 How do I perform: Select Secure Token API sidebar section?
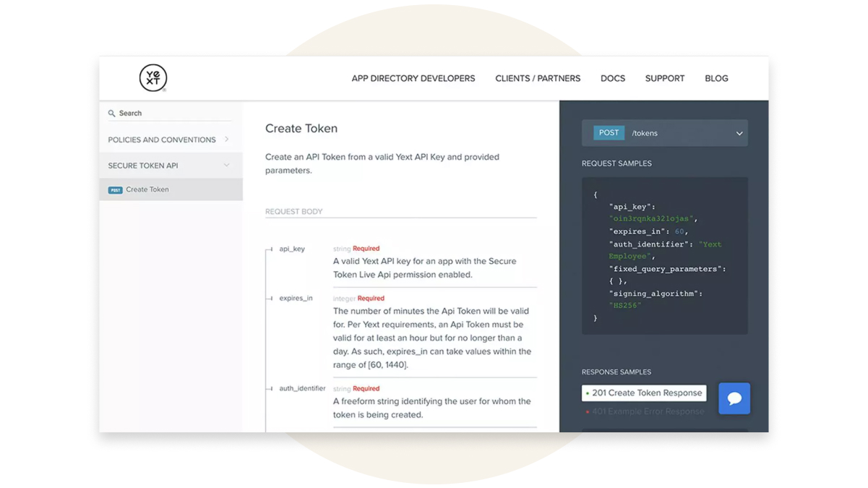coord(171,166)
